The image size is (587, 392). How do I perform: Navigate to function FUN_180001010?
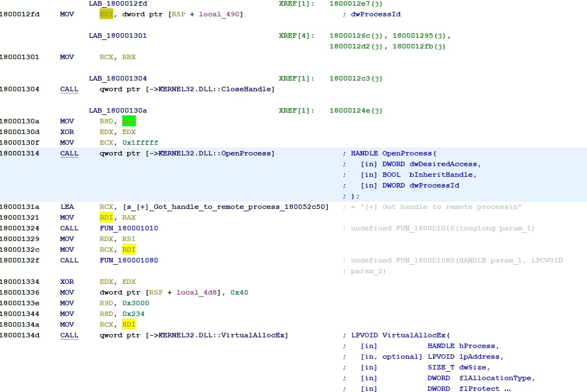point(128,228)
